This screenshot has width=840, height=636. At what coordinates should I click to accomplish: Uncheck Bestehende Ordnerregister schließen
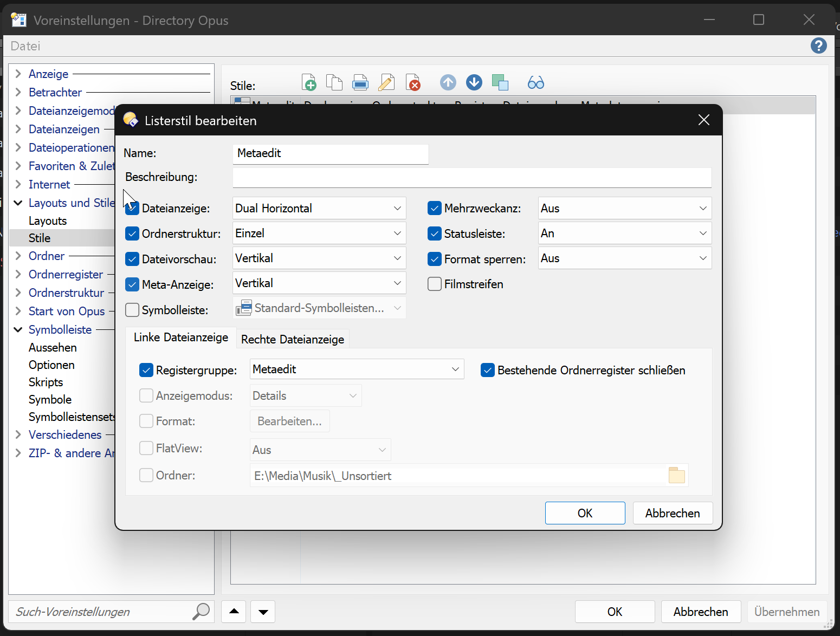[x=488, y=370]
